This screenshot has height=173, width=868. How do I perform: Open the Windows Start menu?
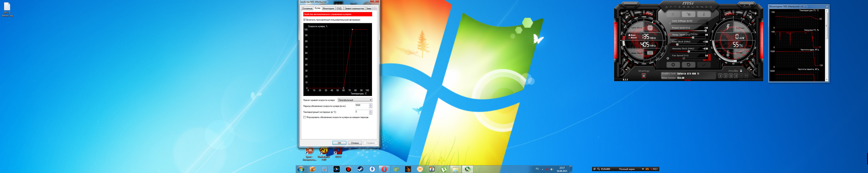(x=301, y=169)
